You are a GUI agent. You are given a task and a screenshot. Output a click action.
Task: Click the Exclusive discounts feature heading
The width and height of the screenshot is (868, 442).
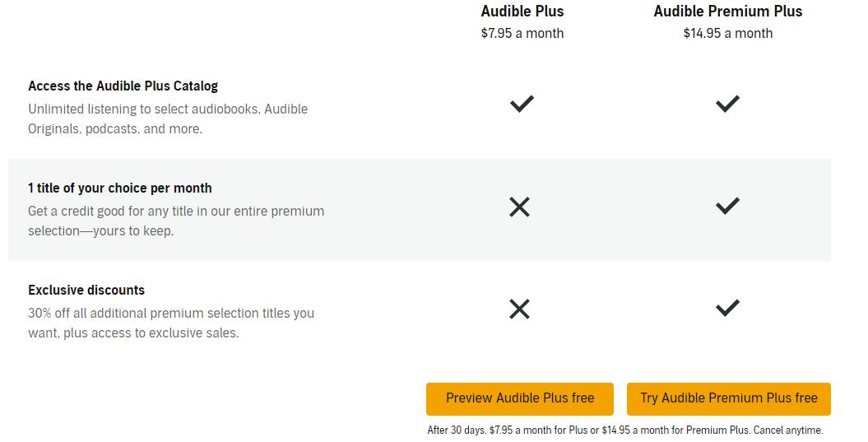[86, 290]
